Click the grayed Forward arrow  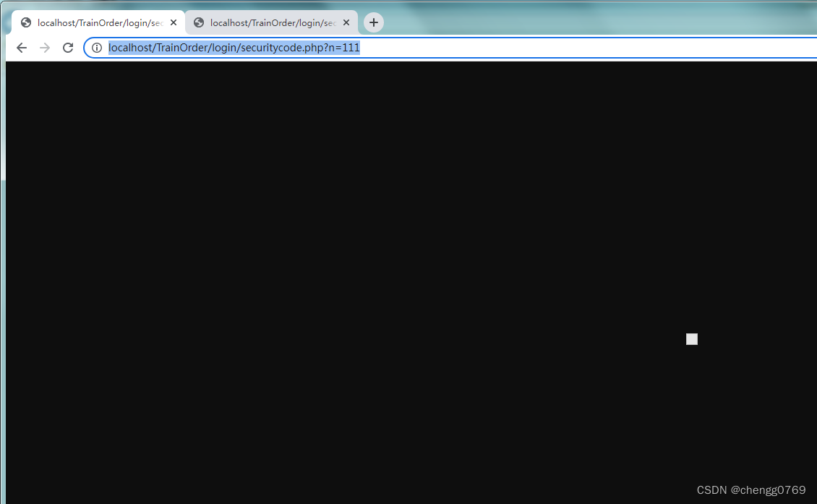[x=45, y=48]
